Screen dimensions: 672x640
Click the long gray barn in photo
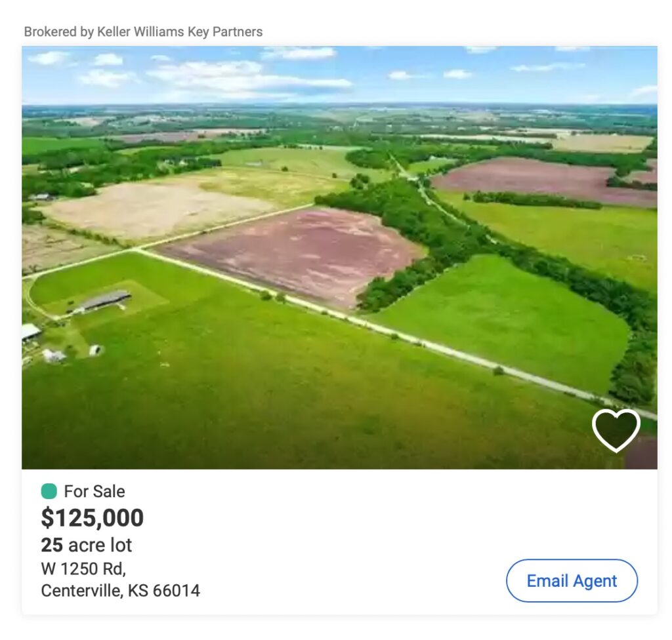click(102, 301)
